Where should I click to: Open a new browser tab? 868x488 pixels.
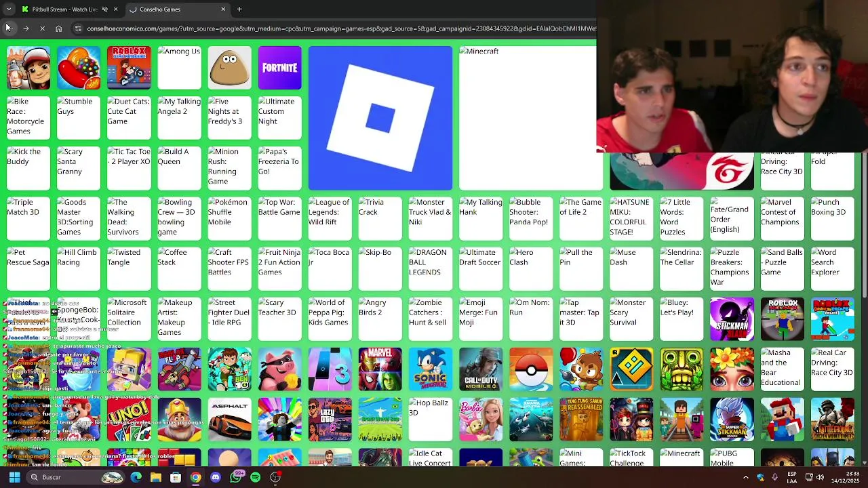tap(239, 9)
